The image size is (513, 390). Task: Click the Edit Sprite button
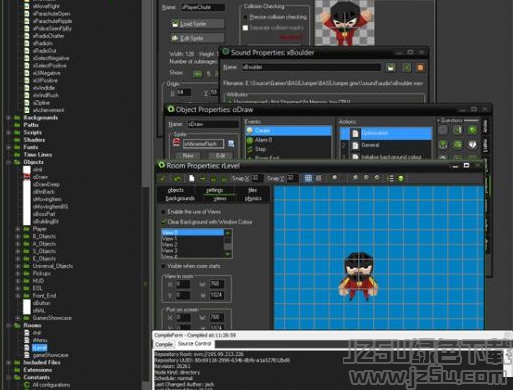197,38
